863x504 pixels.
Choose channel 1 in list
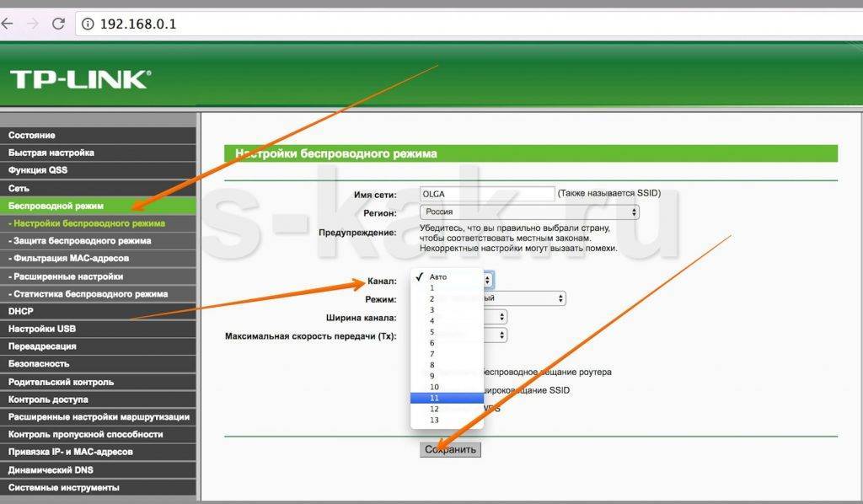click(x=447, y=287)
